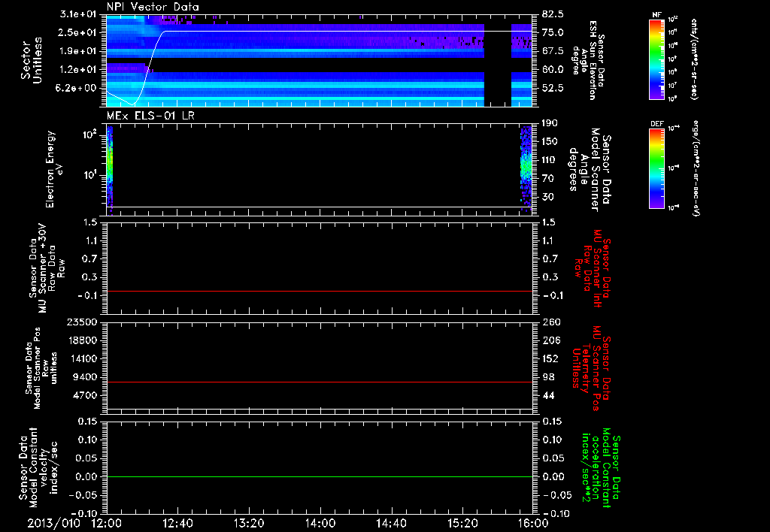Click the DEF color scale bar

[656, 168]
